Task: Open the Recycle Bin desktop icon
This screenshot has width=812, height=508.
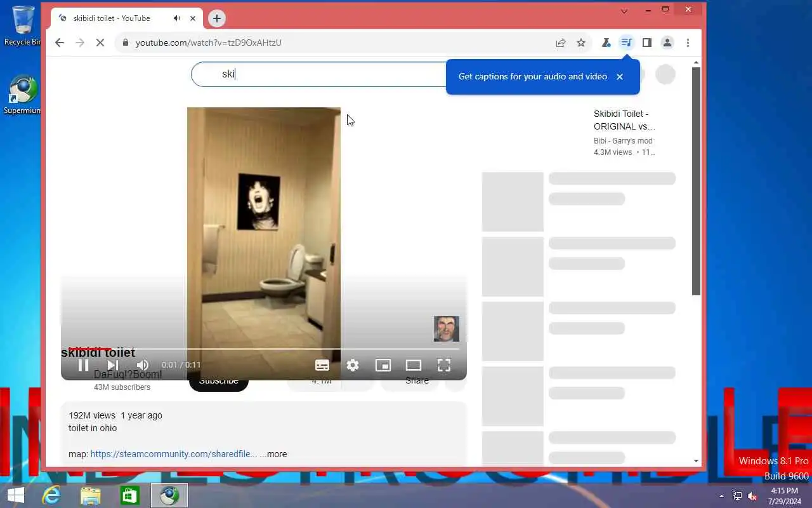Action: (x=23, y=25)
